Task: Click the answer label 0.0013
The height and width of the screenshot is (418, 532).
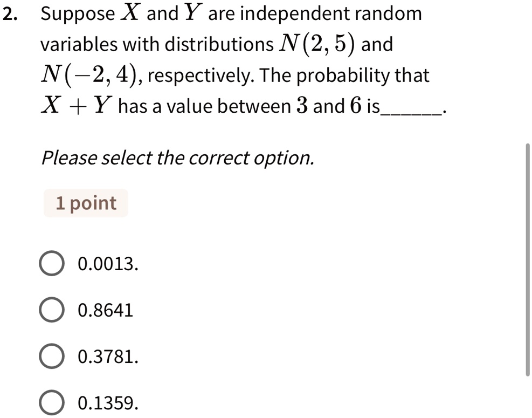Action: pyautogui.click(x=107, y=264)
